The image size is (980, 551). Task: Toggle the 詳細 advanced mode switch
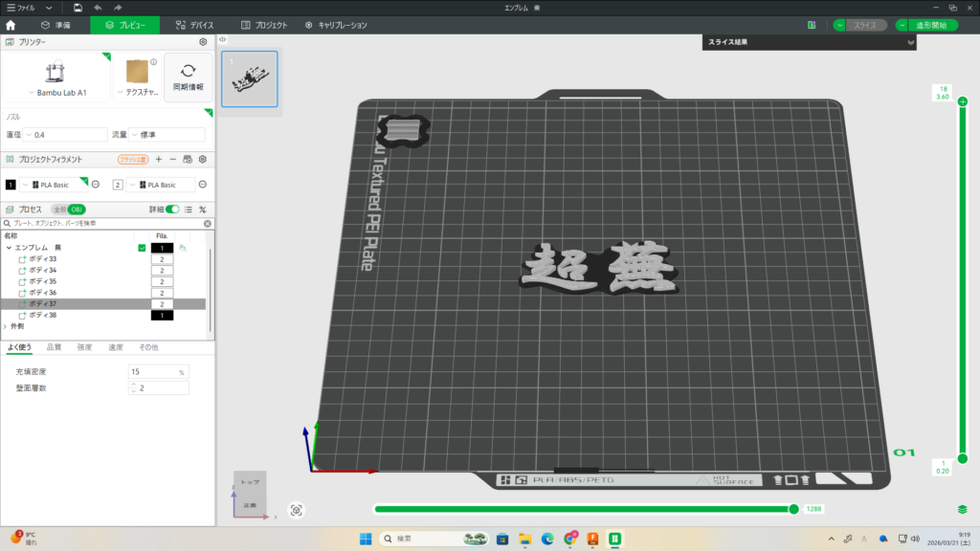(172, 209)
